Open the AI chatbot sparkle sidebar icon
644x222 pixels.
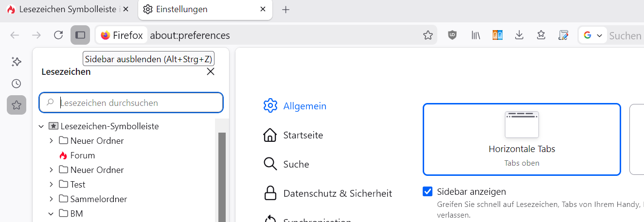tap(17, 62)
